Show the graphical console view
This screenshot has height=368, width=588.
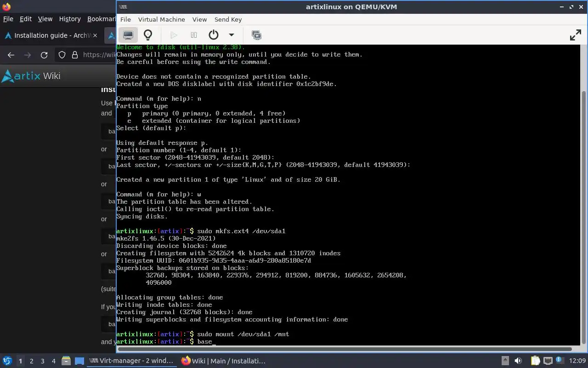[x=128, y=35]
